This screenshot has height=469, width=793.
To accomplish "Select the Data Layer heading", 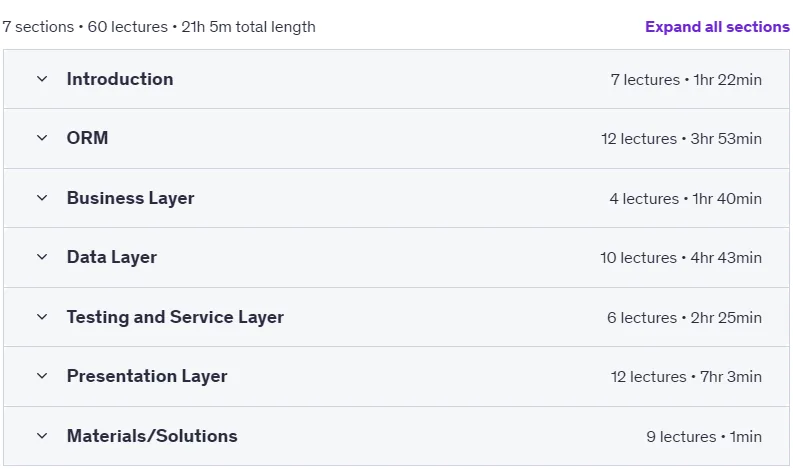I will point(112,258).
